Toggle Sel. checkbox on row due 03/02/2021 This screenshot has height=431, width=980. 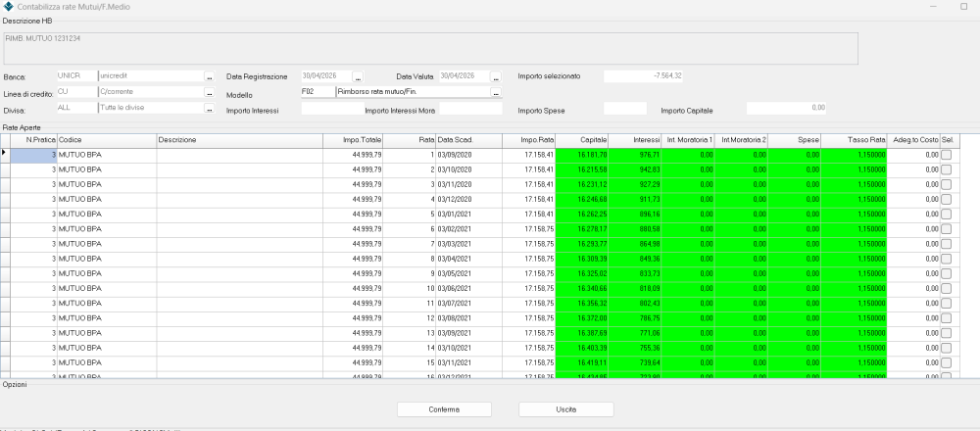(x=946, y=229)
